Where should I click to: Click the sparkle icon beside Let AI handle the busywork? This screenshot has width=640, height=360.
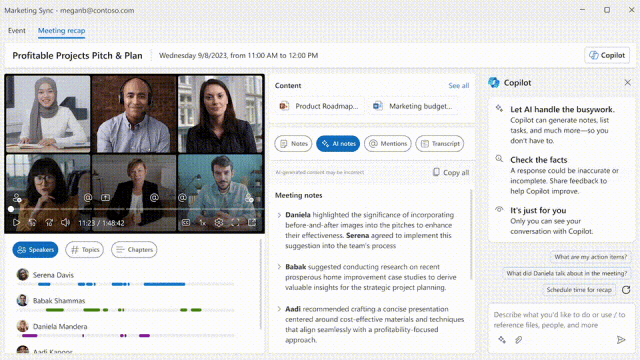(x=499, y=109)
